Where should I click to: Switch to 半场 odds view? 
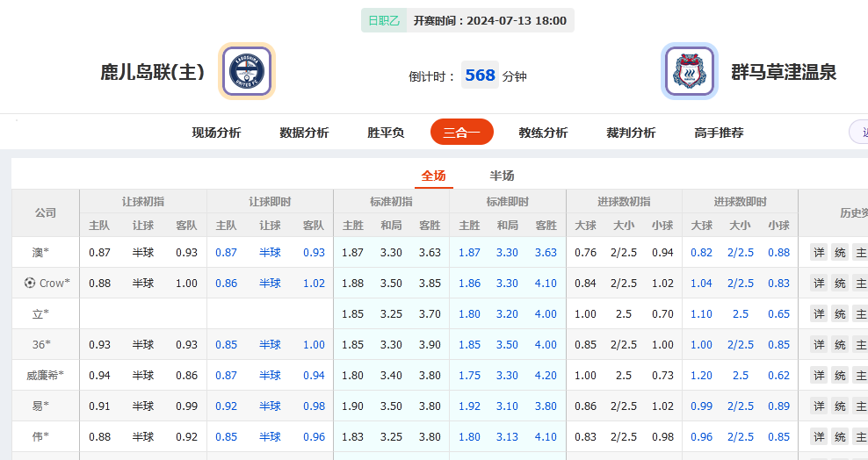(502, 176)
